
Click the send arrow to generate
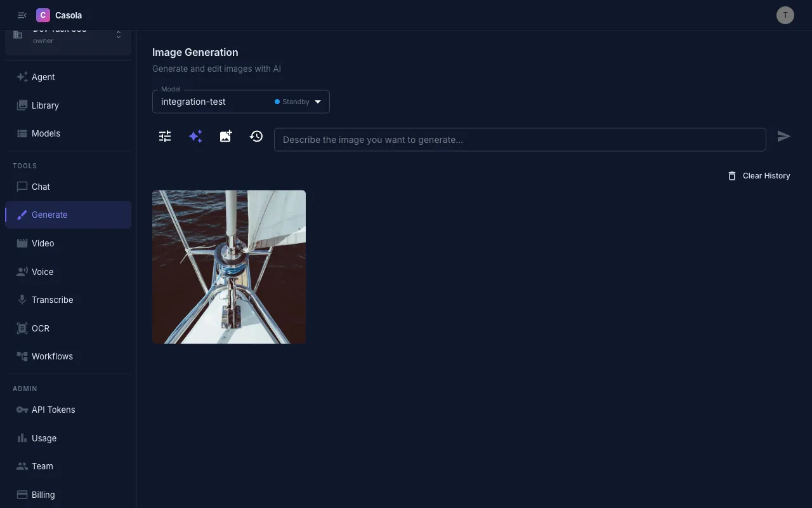tap(784, 136)
